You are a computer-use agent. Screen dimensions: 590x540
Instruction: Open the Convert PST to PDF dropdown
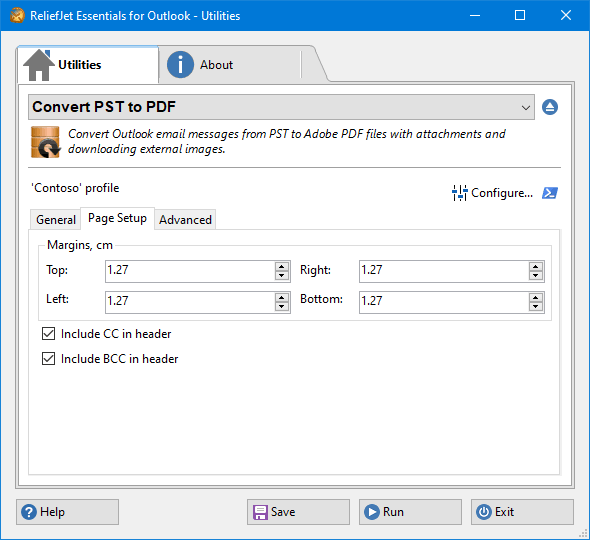[281, 107]
